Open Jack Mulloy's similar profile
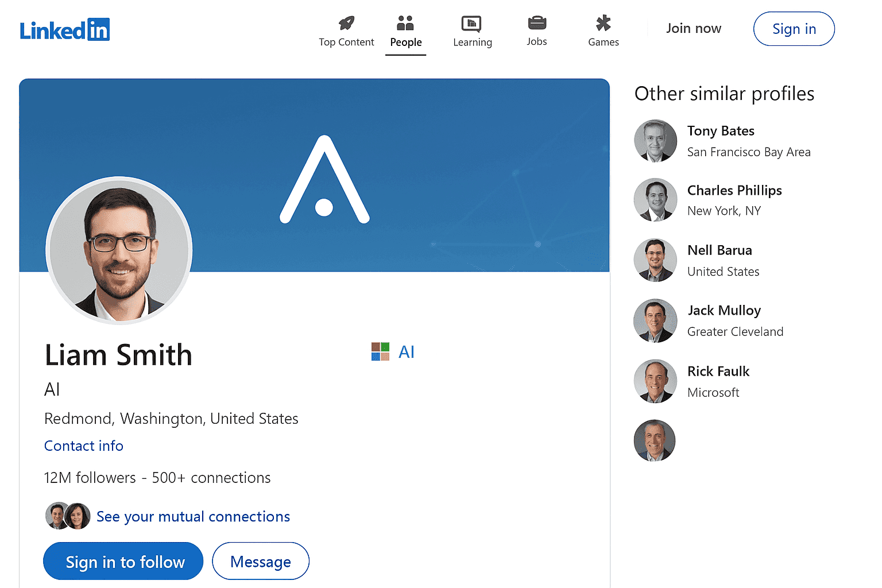Screen dimensions: 882x588 click(724, 310)
